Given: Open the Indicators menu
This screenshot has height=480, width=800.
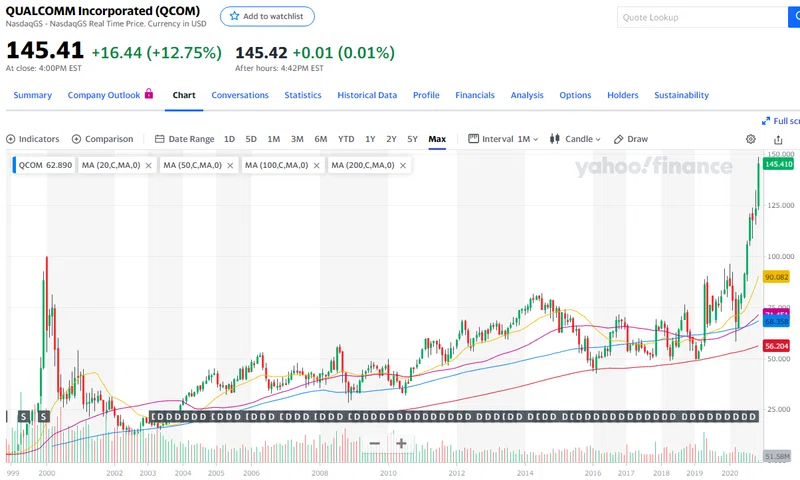Looking at the screenshot, I should [x=33, y=139].
